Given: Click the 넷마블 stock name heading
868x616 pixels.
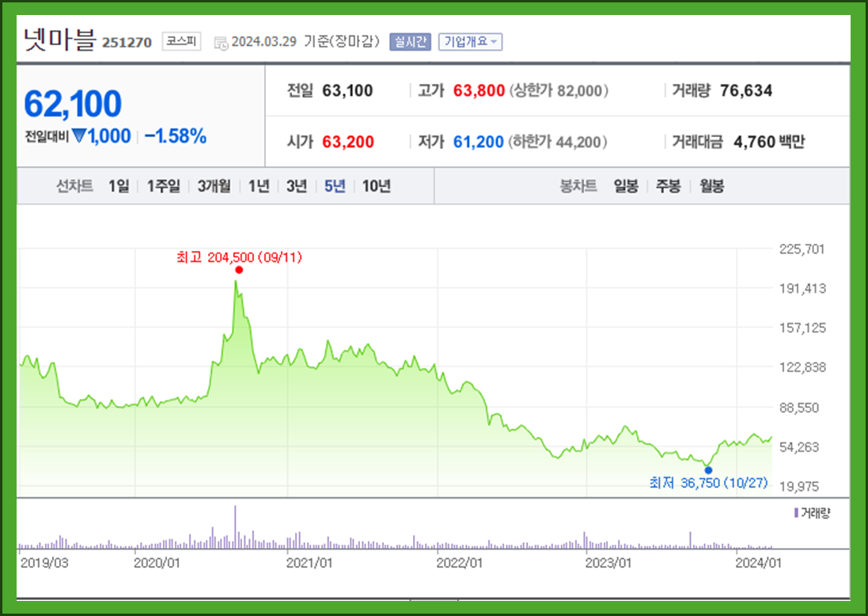Looking at the screenshot, I should click(60, 40).
